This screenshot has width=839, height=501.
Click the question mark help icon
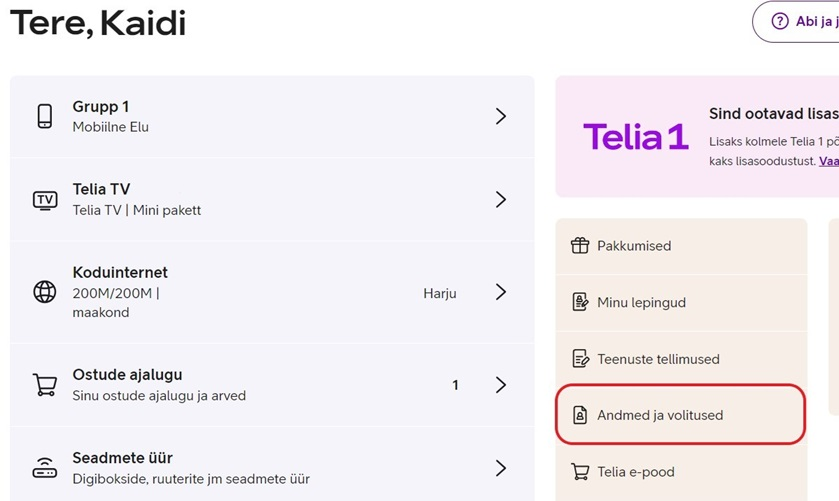coord(780,21)
